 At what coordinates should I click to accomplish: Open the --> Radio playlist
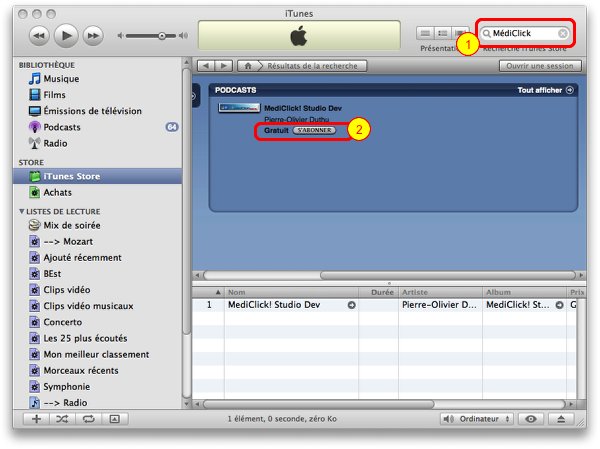tap(65, 403)
